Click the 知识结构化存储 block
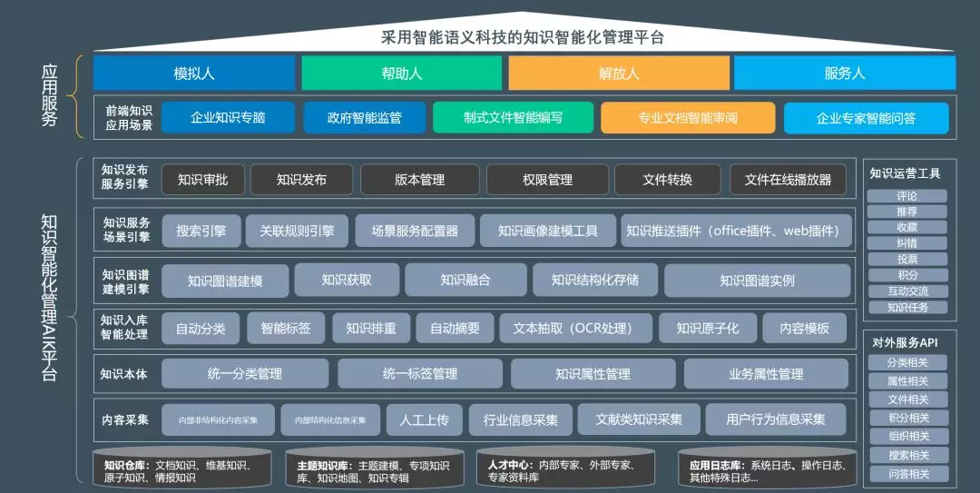This screenshot has height=493, width=980. [595, 280]
